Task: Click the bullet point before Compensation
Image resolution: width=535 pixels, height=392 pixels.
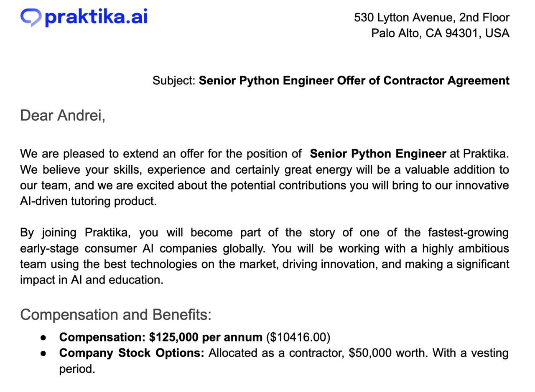Action: pyautogui.click(x=43, y=337)
